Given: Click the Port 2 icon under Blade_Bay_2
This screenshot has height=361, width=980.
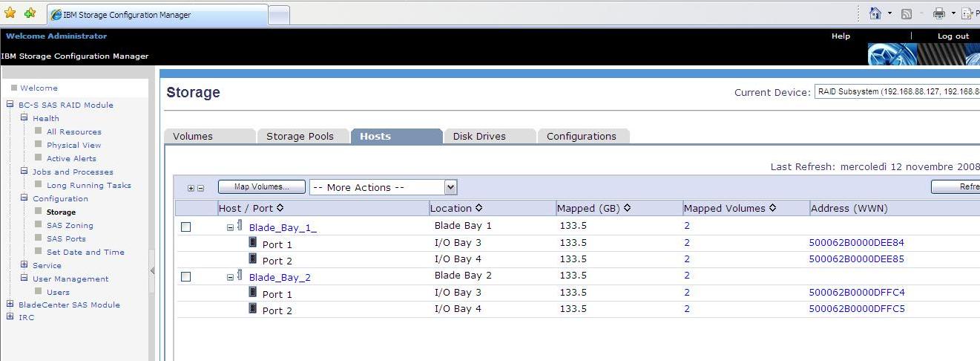Looking at the screenshot, I should 252,309.
